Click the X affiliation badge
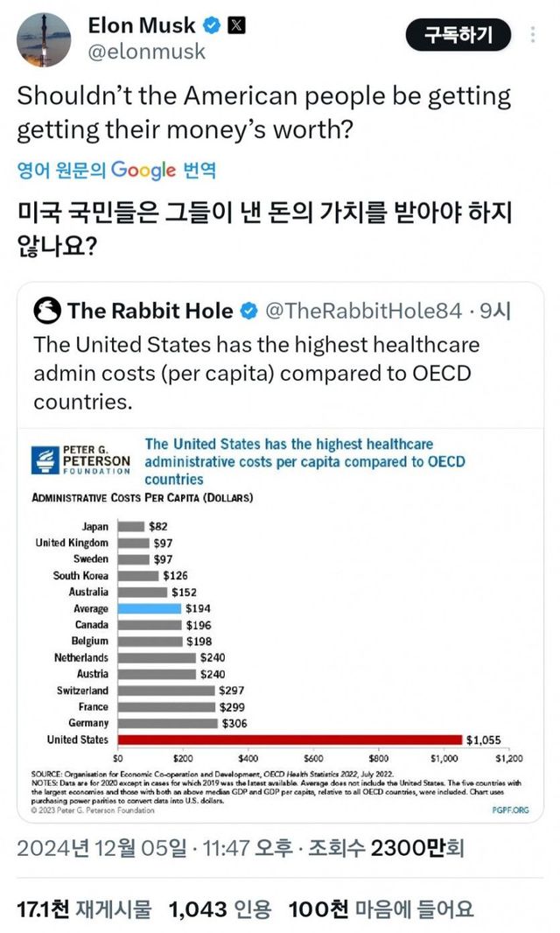The image size is (560, 933). click(x=236, y=25)
